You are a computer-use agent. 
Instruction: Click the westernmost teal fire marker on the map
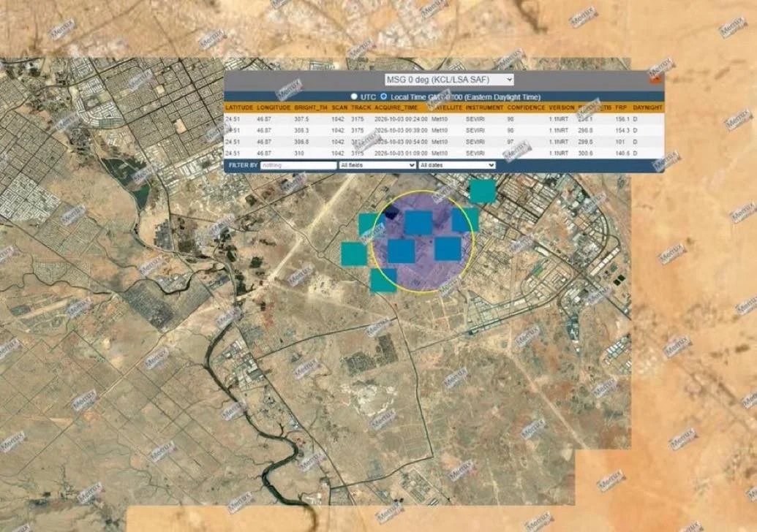[354, 254]
